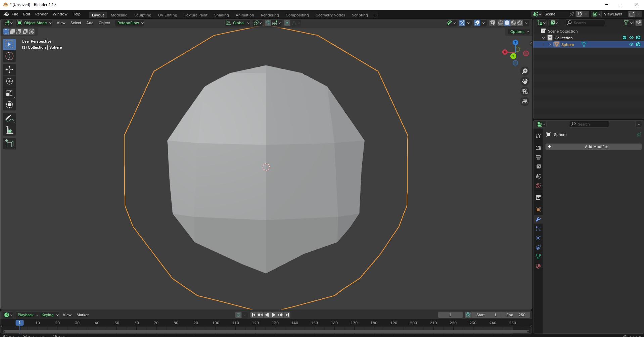Activate the Rotate tool
This screenshot has width=644, height=337.
coord(9,81)
